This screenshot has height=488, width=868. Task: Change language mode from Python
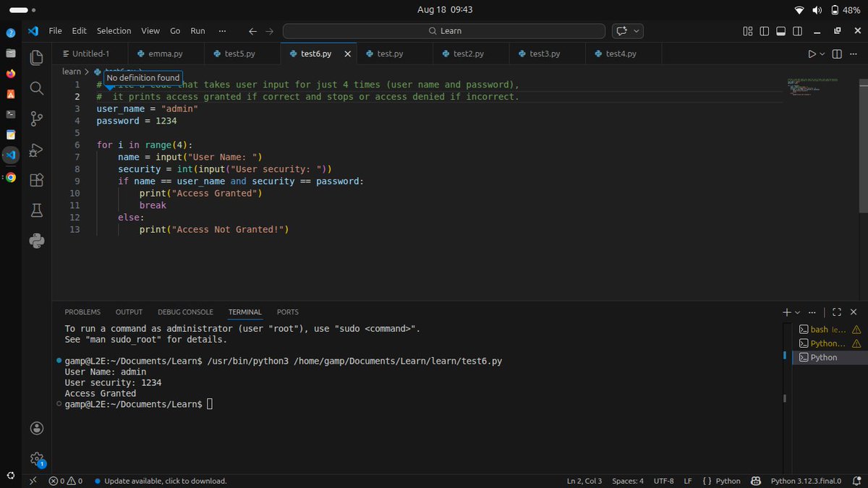[728, 481]
